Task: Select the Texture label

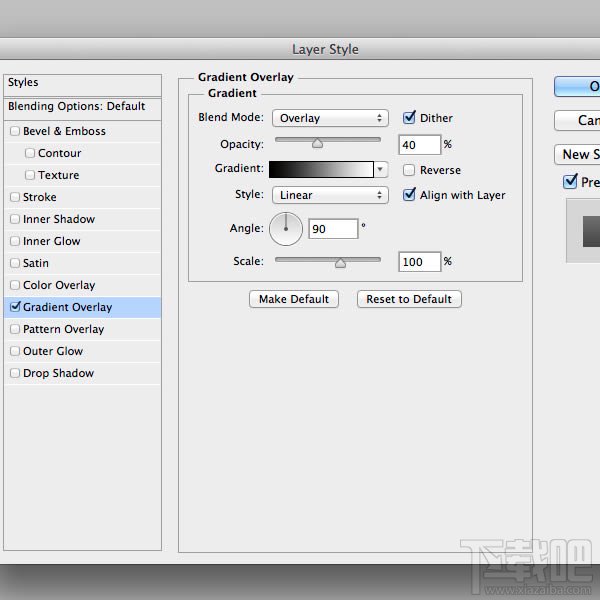Action: click(59, 175)
